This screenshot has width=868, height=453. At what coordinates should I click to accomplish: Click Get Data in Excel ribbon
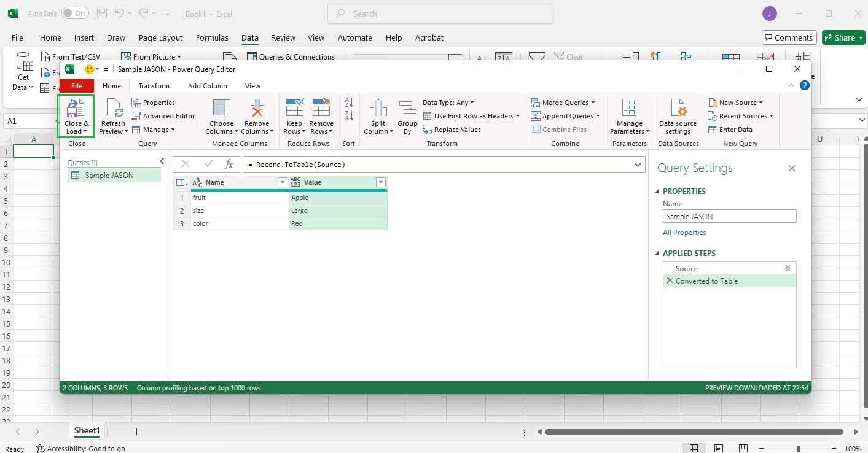point(23,72)
